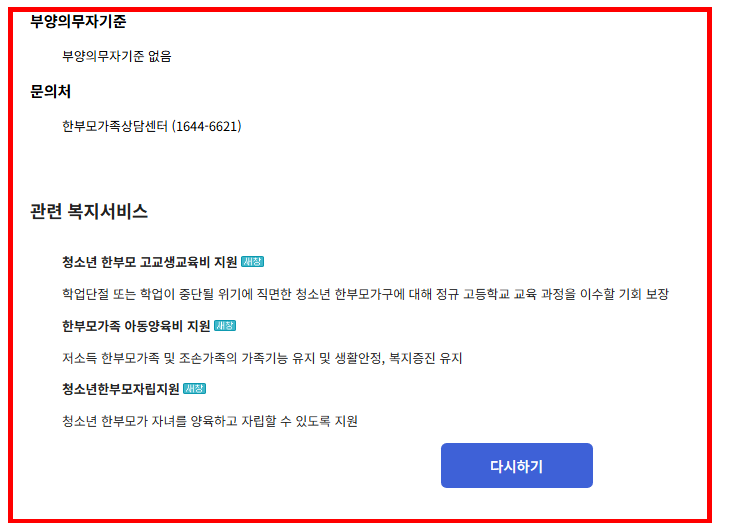The width and height of the screenshot is (741, 523).
Task: Select the 관련 복지서비스 section heading
Action: coord(89,211)
